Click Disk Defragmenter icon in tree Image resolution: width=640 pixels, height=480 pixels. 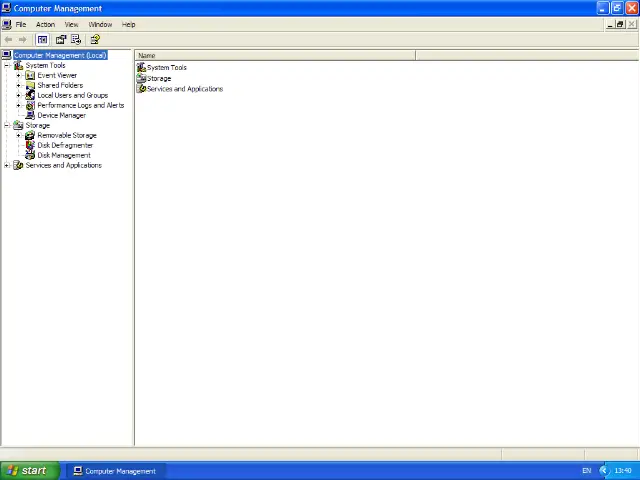pos(30,145)
